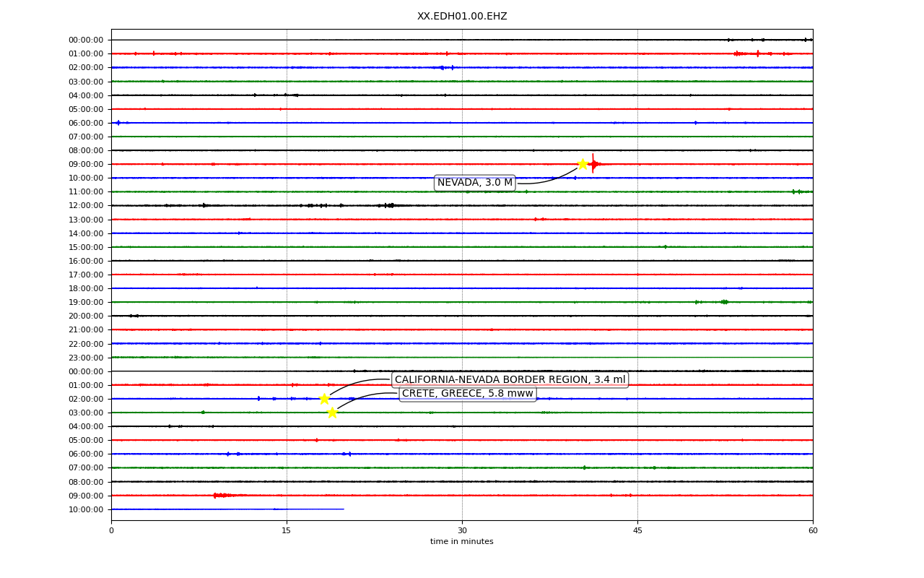The image size is (924, 578).
Task: Click the yellow star on the Nevada event
Action: pos(583,164)
